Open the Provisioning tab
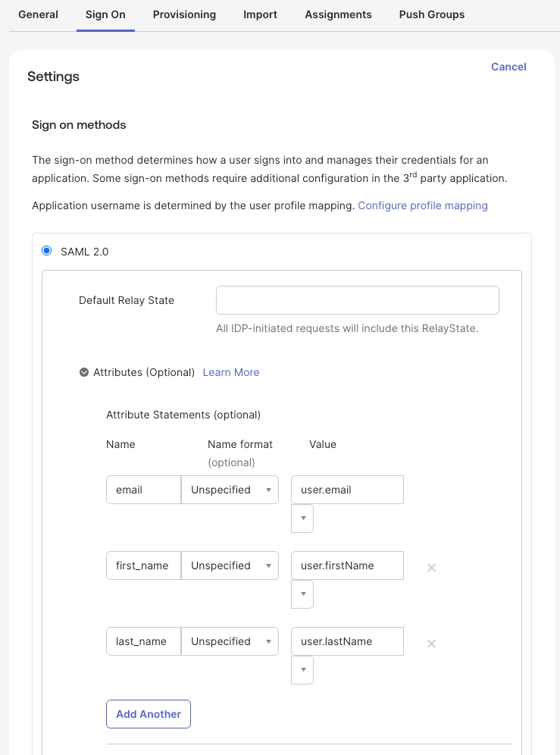This screenshot has height=755, width=560. (x=184, y=14)
